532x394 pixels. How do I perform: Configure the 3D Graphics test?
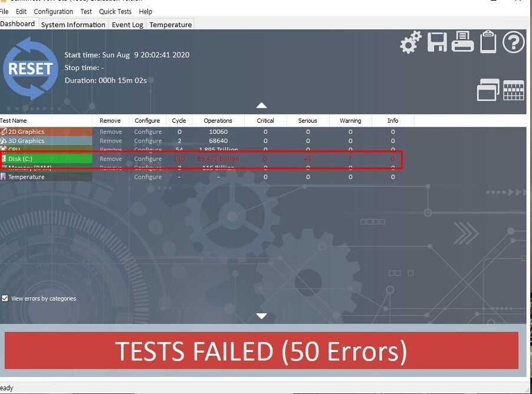(148, 141)
